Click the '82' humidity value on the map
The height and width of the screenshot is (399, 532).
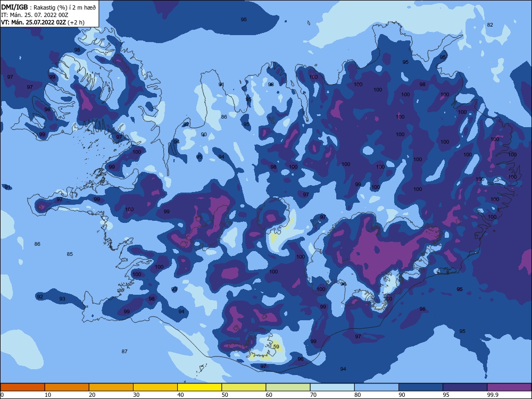pyautogui.click(x=490, y=25)
